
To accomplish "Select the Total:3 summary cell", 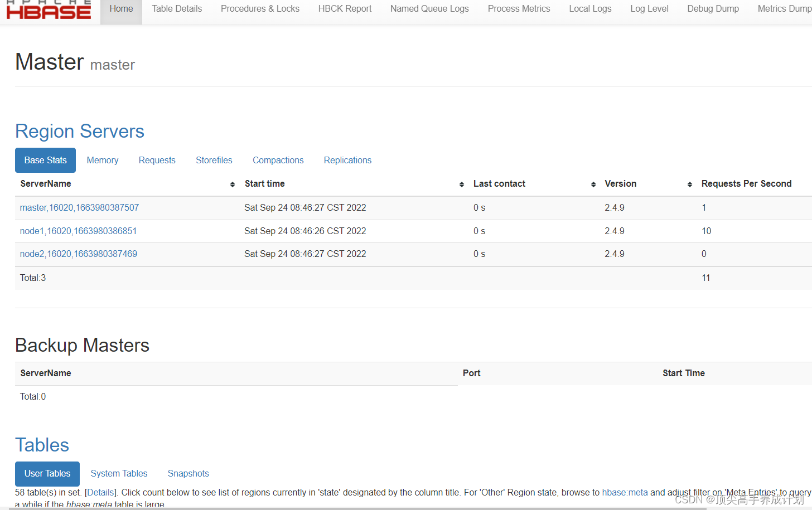I will 33,278.
